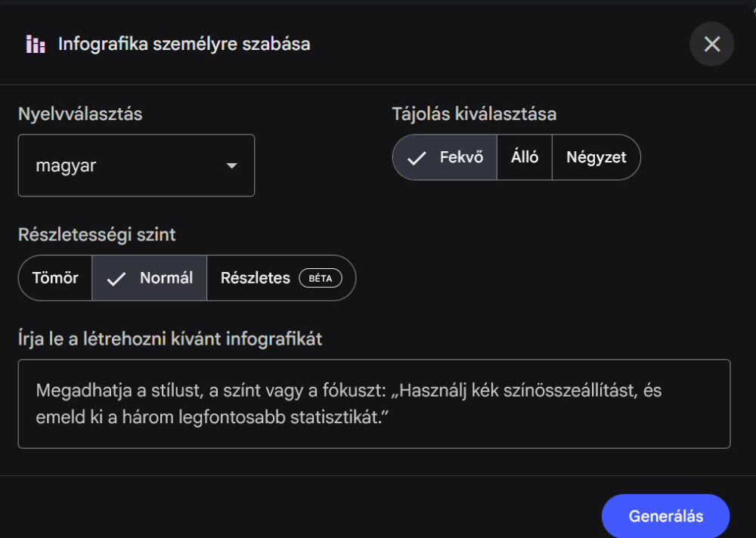Viewport: 756px width, 538px height.
Task: Pick the Részletes detail level
Action: 256,278
